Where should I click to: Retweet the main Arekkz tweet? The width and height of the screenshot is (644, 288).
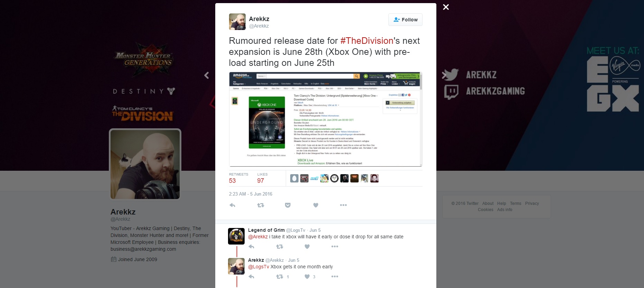(x=261, y=205)
